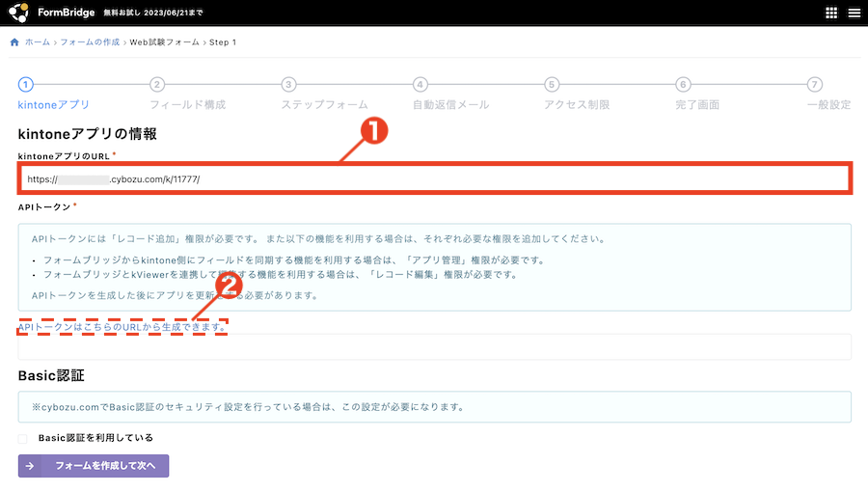Select step 5 circle アクセス制限

pos(552,85)
